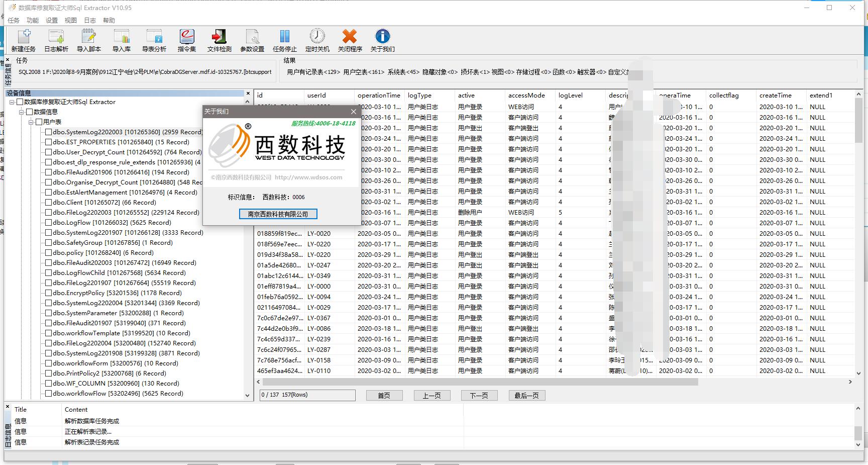This screenshot has width=868, height=465.
Task: Click the 关于我们 info icon
Action: (x=383, y=40)
